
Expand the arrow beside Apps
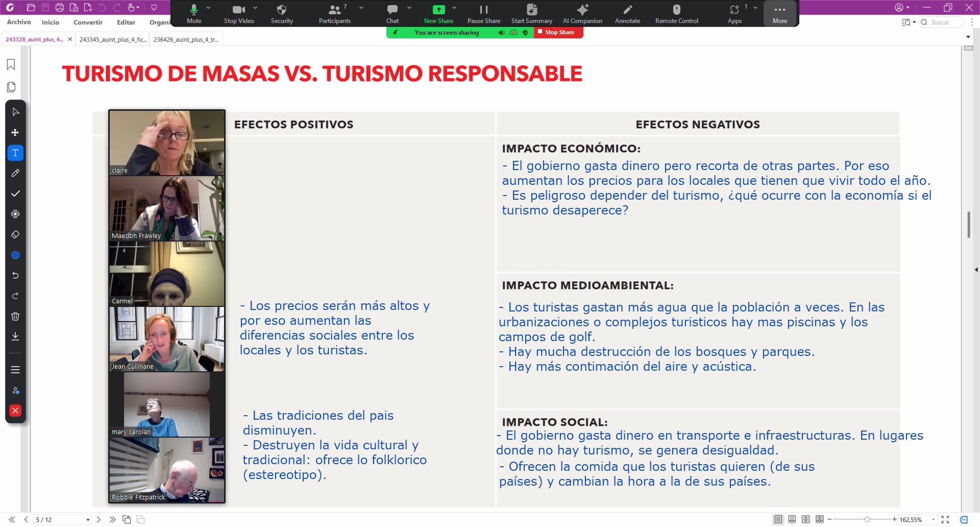pos(755,8)
